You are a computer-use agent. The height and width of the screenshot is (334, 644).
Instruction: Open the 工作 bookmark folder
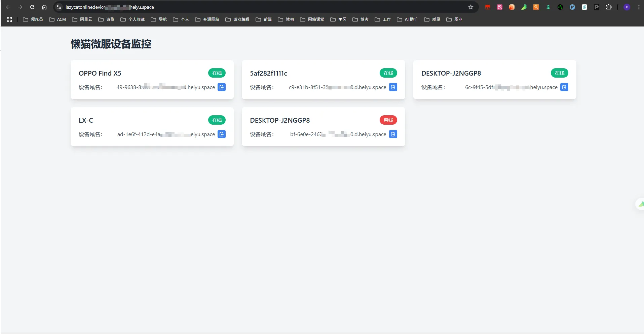(383, 19)
